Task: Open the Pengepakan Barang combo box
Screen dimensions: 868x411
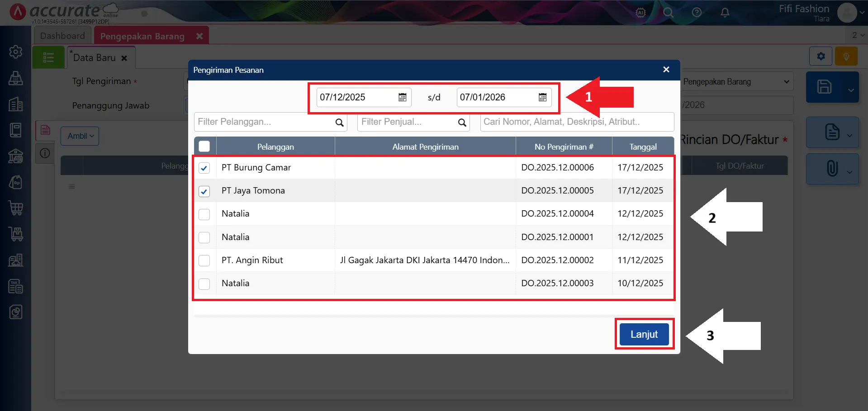Action: tap(736, 82)
